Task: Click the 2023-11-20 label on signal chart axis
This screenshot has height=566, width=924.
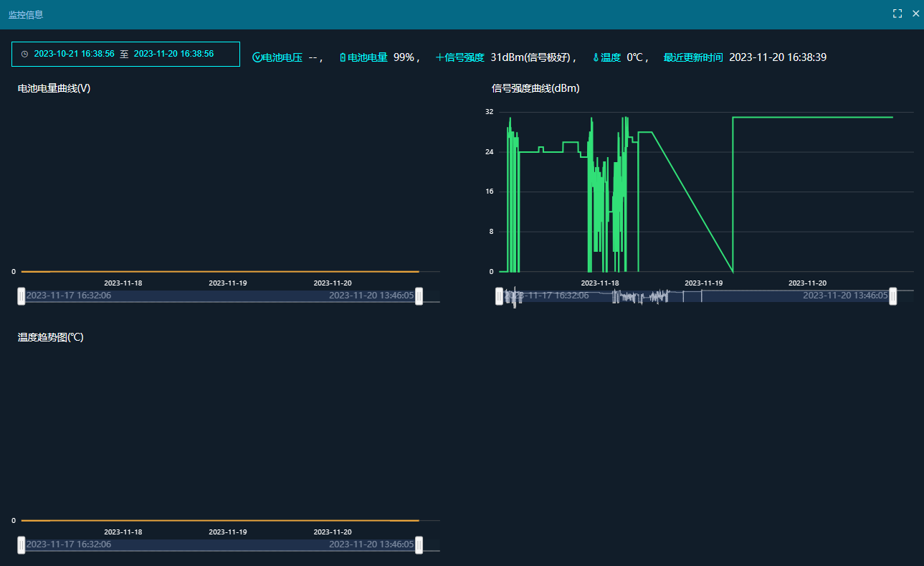Action: 807,283
